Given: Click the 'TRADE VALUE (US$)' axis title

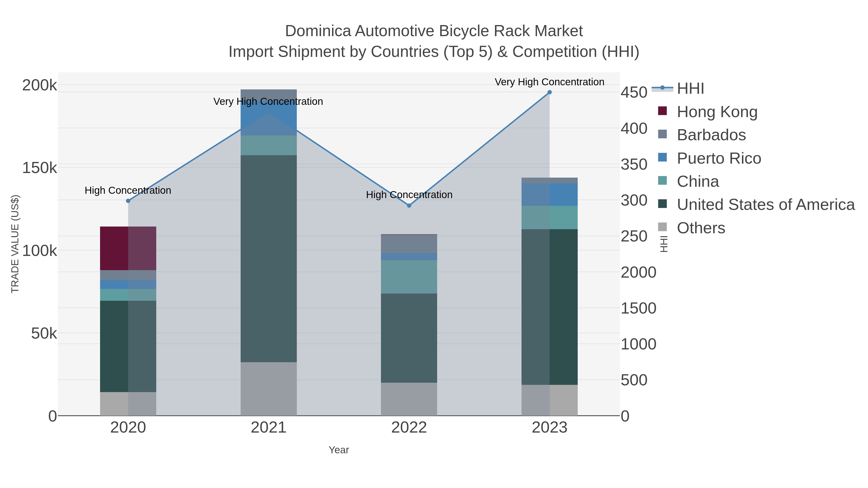Looking at the screenshot, I should 15,244.
